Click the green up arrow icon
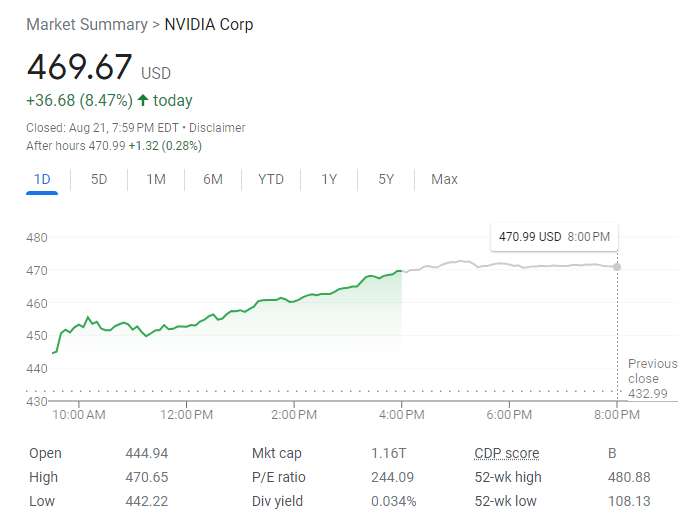 tap(143, 100)
